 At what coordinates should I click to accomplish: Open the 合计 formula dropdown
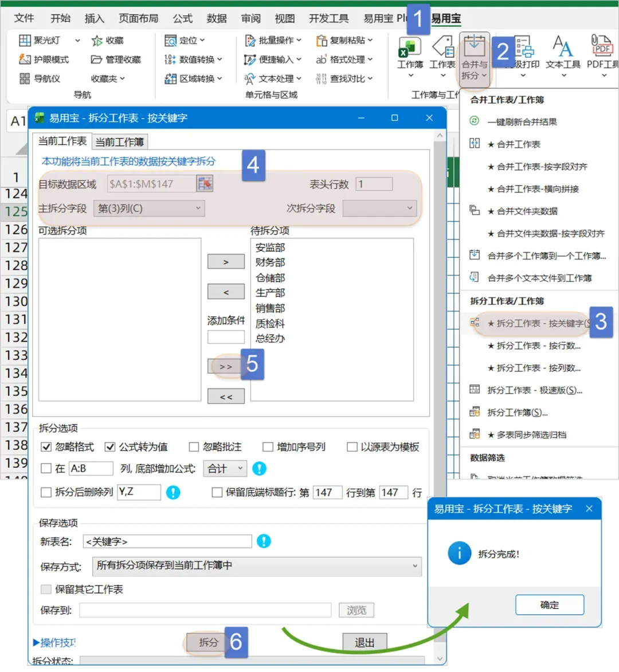[225, 469]
